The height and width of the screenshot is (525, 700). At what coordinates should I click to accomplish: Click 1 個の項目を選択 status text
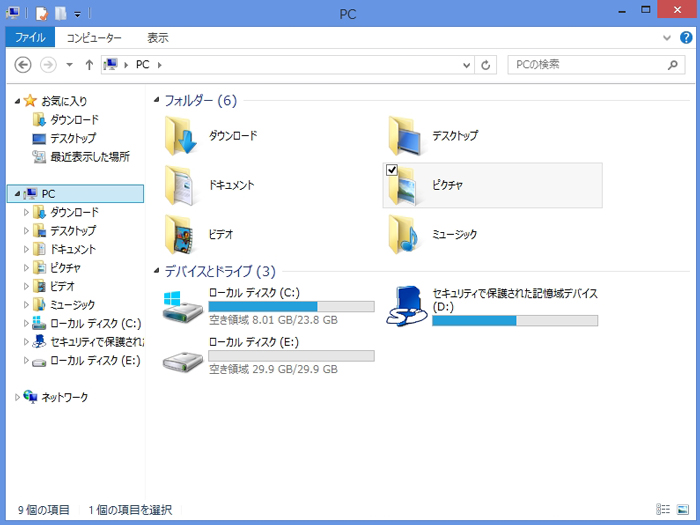pyautogui.click(x=130, y=510)
